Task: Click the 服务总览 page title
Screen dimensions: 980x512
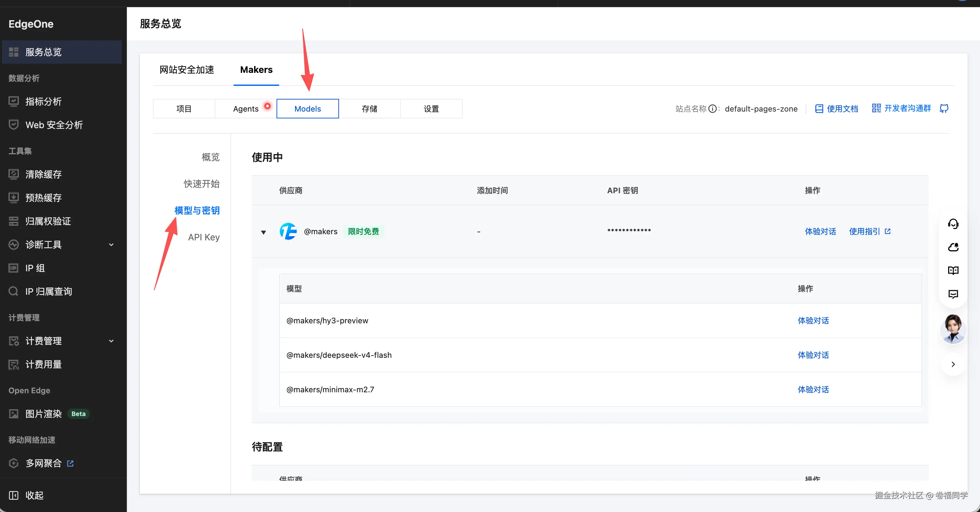Action: (x=160, y=24)
